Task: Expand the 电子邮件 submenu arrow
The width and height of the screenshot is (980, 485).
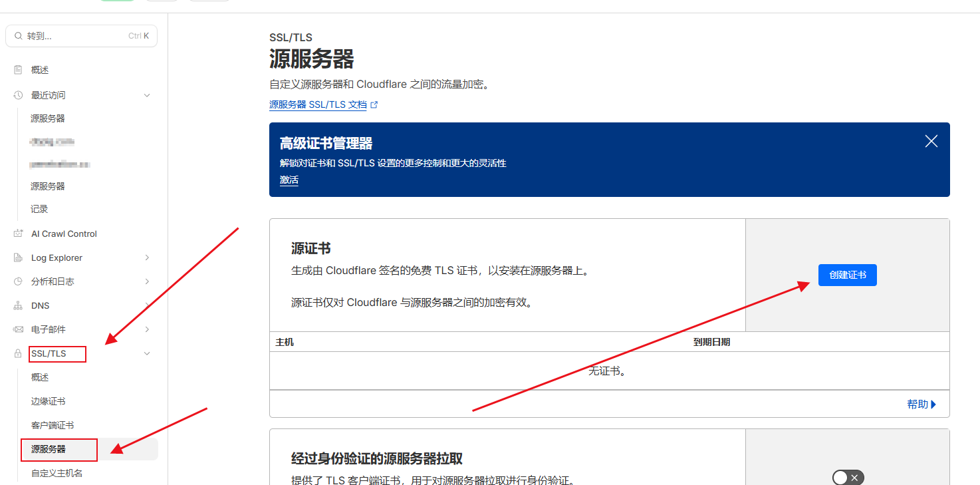Action: pyautogui.click(x=147, y=329)
